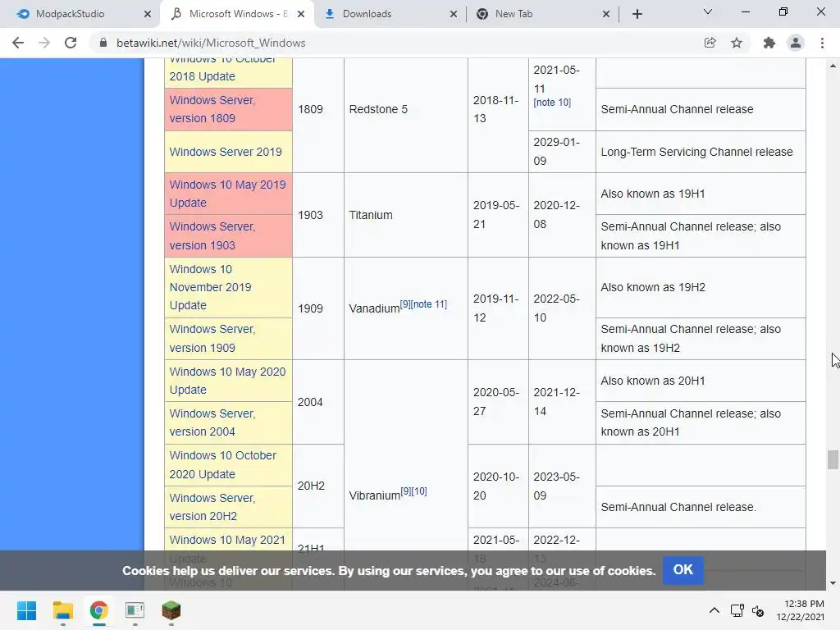Close the Downloads tab
The height and width of the screenshot is (630, 840).
[454, 14]
